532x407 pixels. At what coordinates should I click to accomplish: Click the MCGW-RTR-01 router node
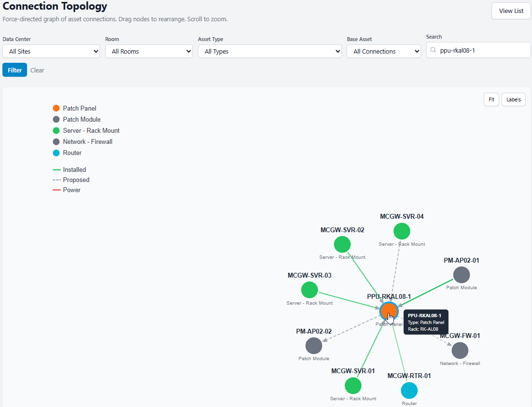[x=409, y=391]
